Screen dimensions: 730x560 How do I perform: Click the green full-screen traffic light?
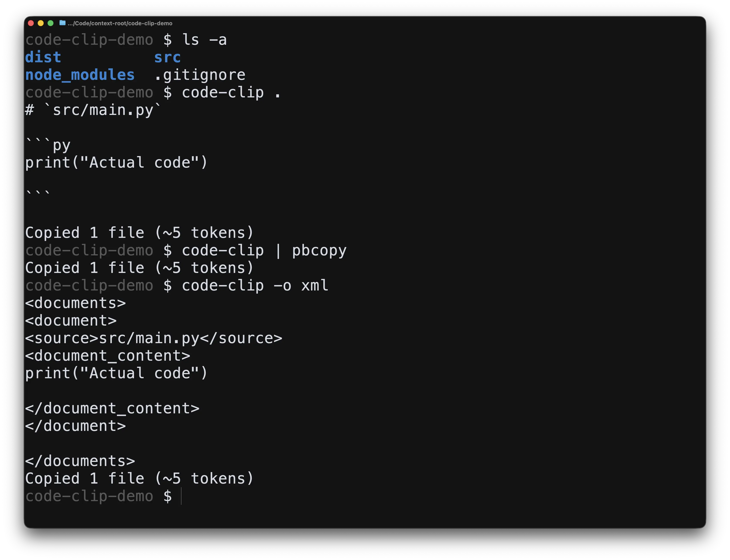coord(50,23)
